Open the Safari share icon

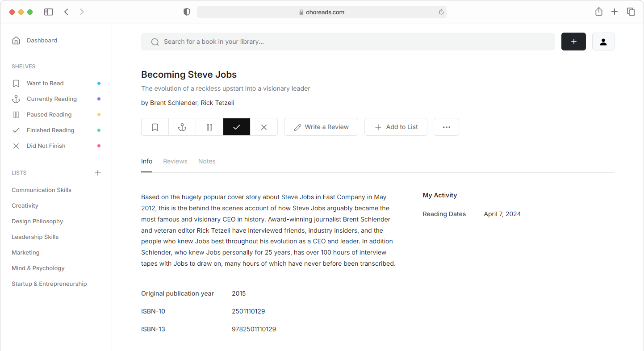[x=599, y=12]
